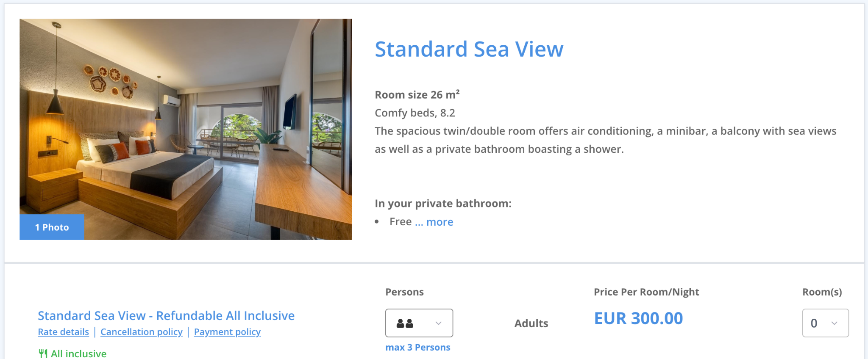Click the fork and knife All inclusive icon
Screen dimensions: 868x359
tap(43, 353)
